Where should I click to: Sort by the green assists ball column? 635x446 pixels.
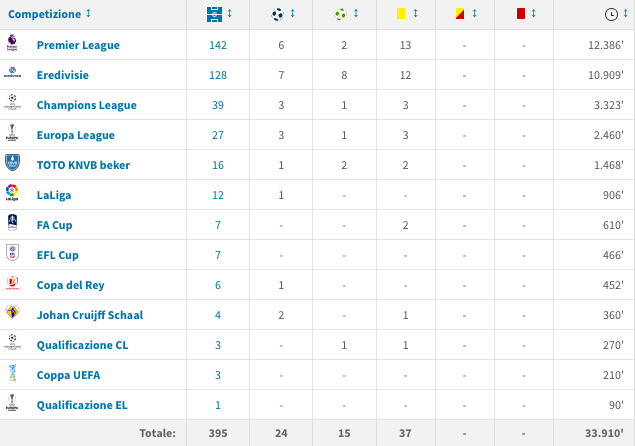346,14
